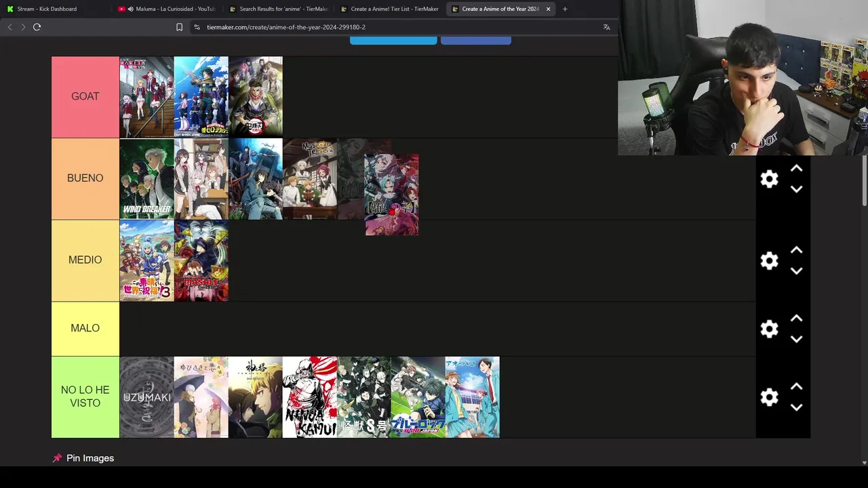
Task: Select the Create a Anime of the Year 2024 tab
Action: click(500, 9)
